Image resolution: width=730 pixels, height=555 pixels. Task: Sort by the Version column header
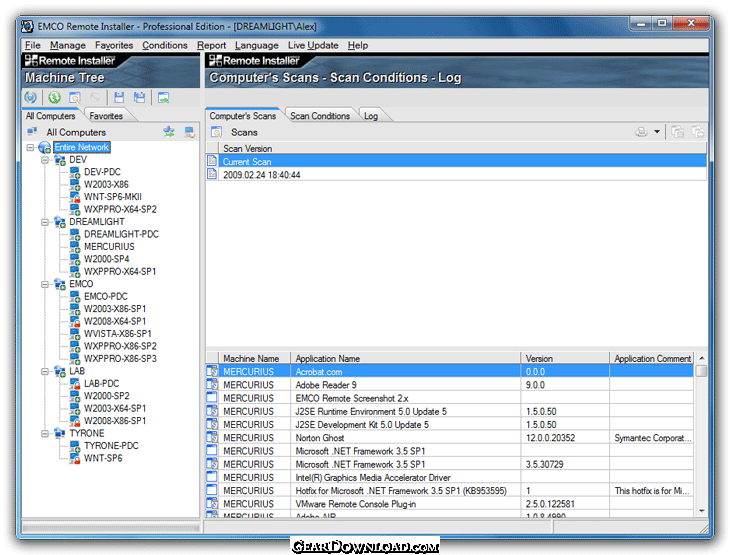565,359
